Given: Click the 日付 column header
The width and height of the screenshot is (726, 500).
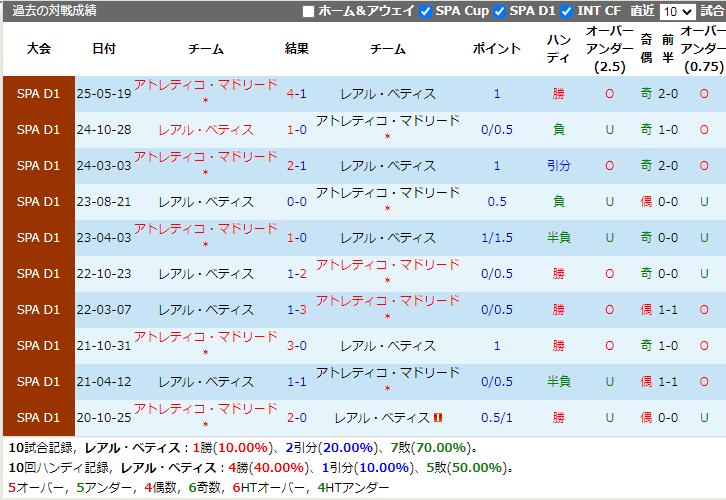Looking at the screenshot, I should tap(103, 49).
